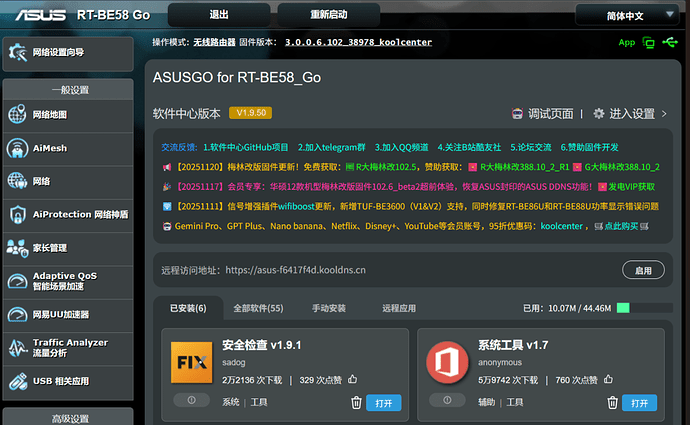Click the megaphone icon on the 20251120 notice
The height and width of the screenshot is (425, 690).
point(167,167)
